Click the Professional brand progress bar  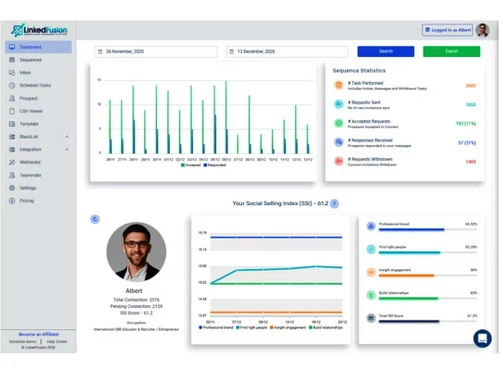[428, 230]
